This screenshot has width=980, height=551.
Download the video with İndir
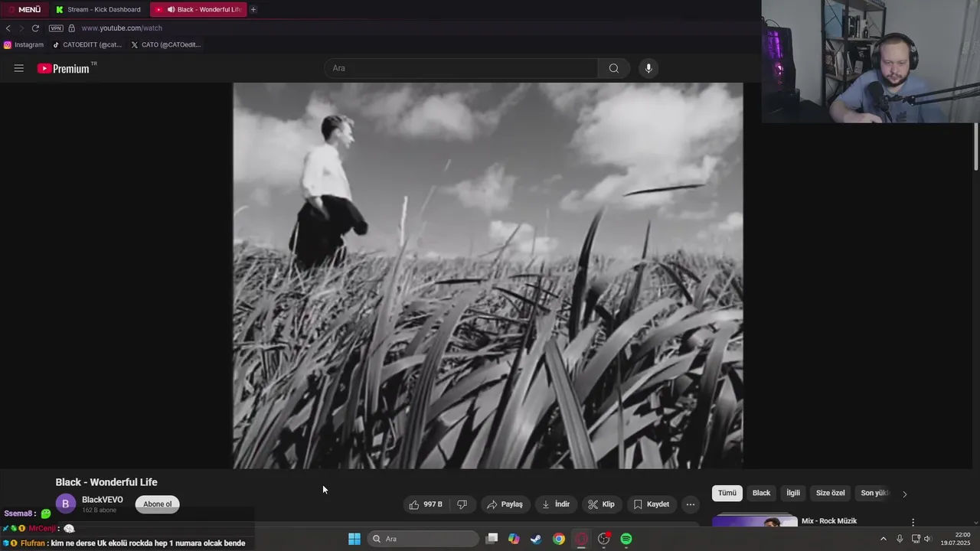click(556, 504)
